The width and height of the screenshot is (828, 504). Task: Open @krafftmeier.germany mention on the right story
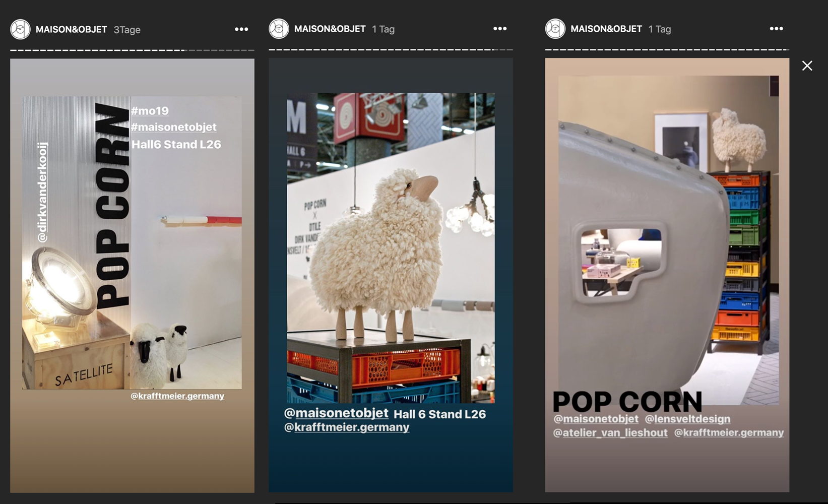click(x=729, y=432)
